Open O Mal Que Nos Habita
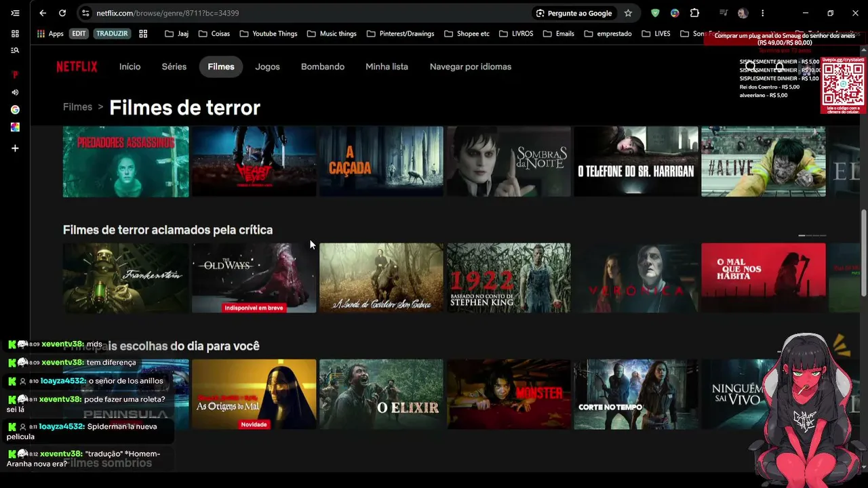Viewport: 868px width, 488px height. tap(764, 278)
